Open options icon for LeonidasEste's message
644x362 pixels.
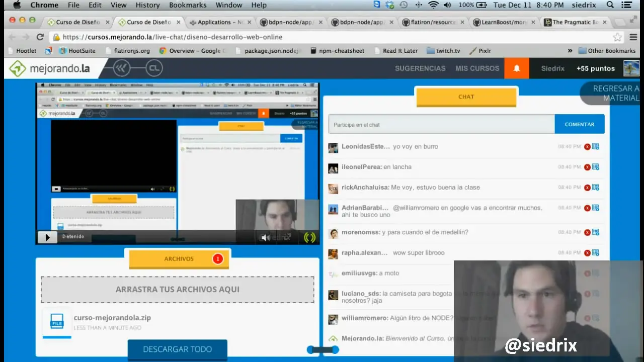pos(596,146)
